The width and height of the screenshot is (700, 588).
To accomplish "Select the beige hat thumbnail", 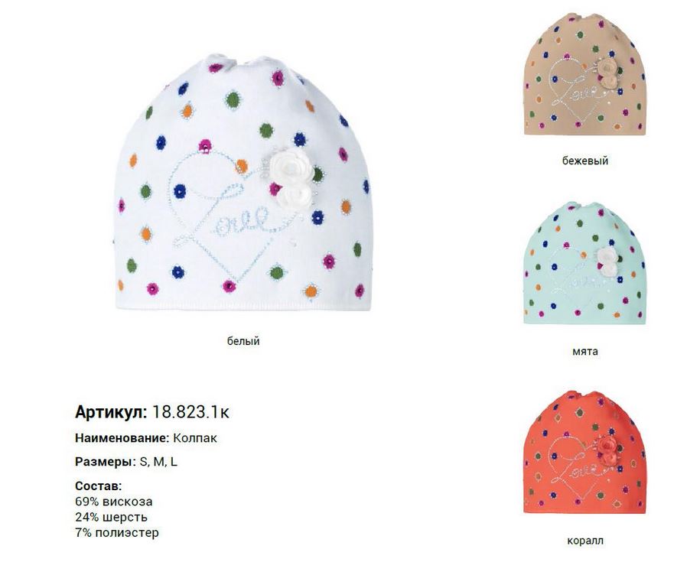I will (x=584, y=74).
